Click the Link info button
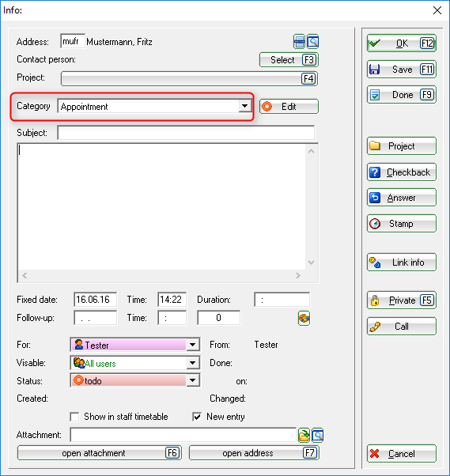This screenshot has height=476, width=450. tap(402, 263)
